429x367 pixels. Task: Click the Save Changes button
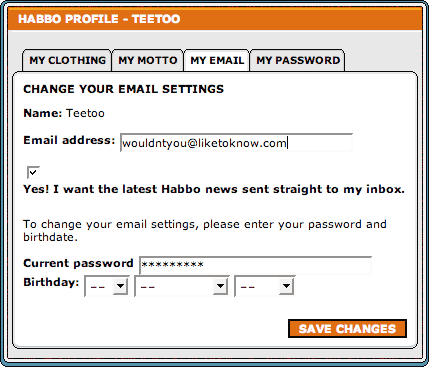tap(347, 329)
